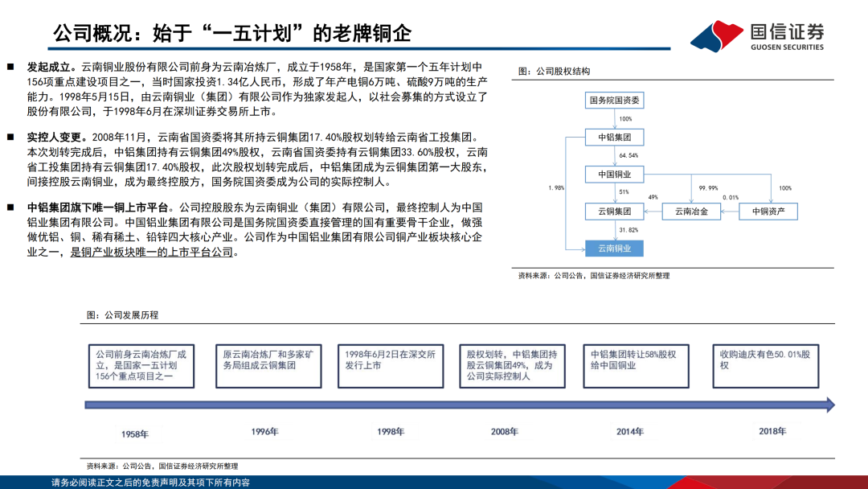Click the 2018年 timeline year label
Viewport: 868px width, 489px height.
pyautogui.click(x=772, y=431)
